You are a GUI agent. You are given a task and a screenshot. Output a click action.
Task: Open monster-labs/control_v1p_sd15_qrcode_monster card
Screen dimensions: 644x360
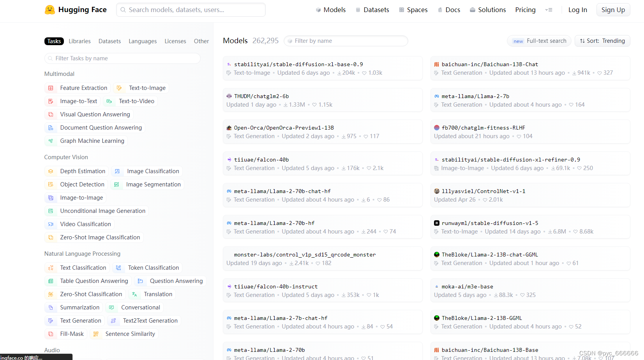pyautogui.click(x=323, y=259)
